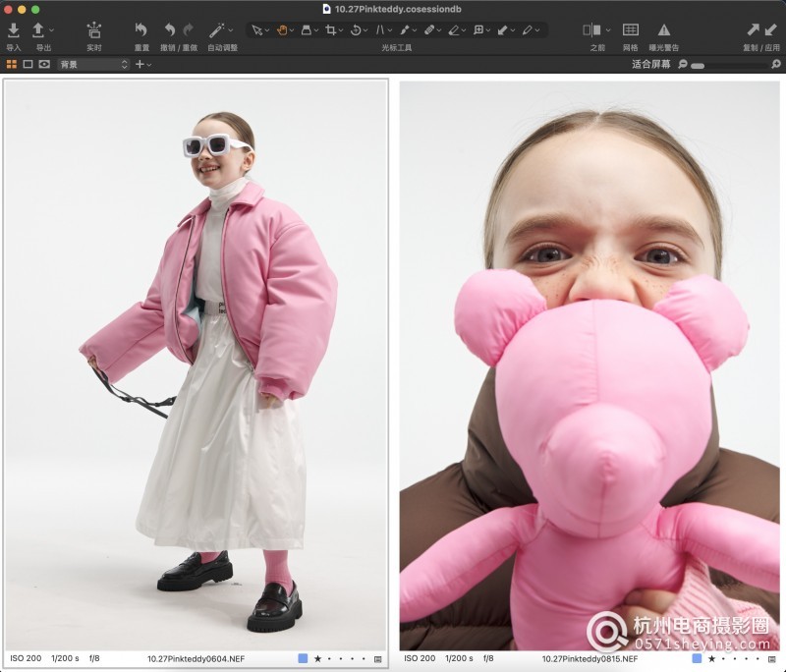Zoom in using the plus magnifier icon
The width and height of the screenshot is (786, 672).
[776, 64]
